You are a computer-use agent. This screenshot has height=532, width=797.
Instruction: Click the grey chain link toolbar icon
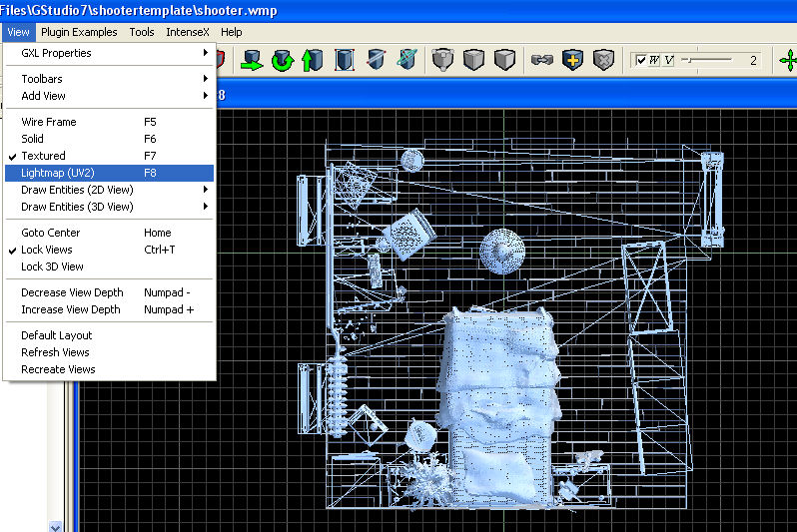pos(541,61)
